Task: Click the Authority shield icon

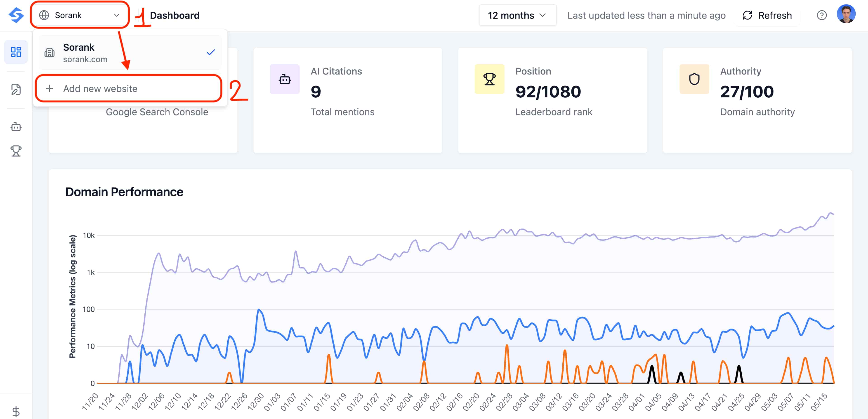Action: 694,79
